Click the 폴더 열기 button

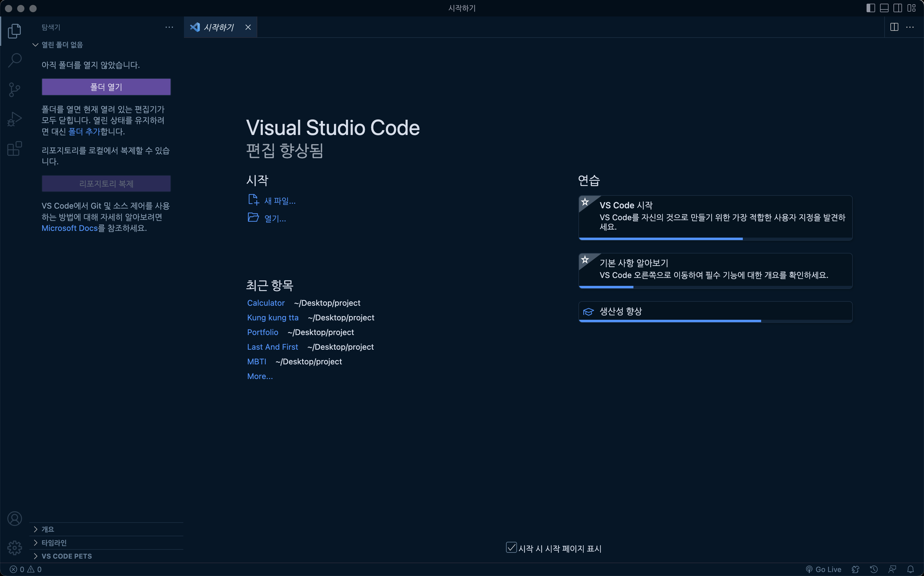106,87
